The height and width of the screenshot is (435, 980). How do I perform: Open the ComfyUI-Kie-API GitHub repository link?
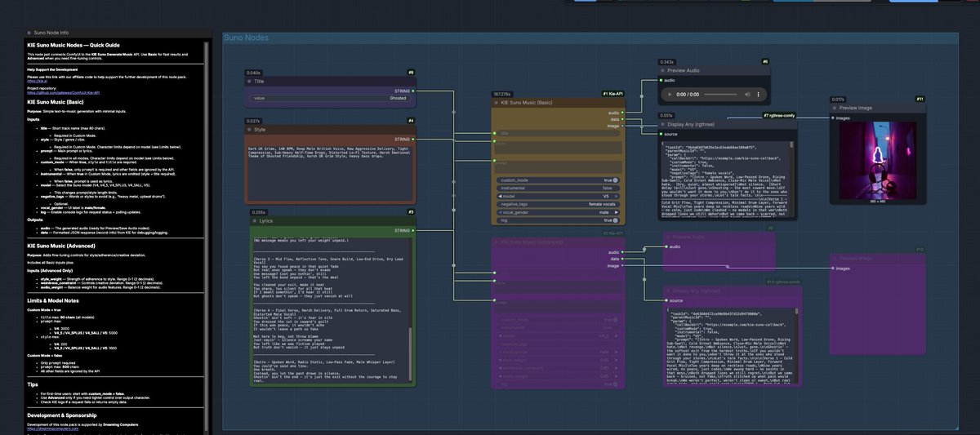point(64,93)
